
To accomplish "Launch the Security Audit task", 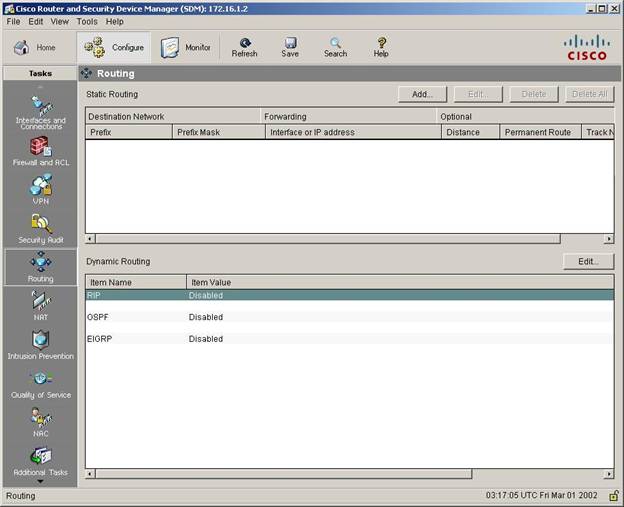I will pos(41,229).
